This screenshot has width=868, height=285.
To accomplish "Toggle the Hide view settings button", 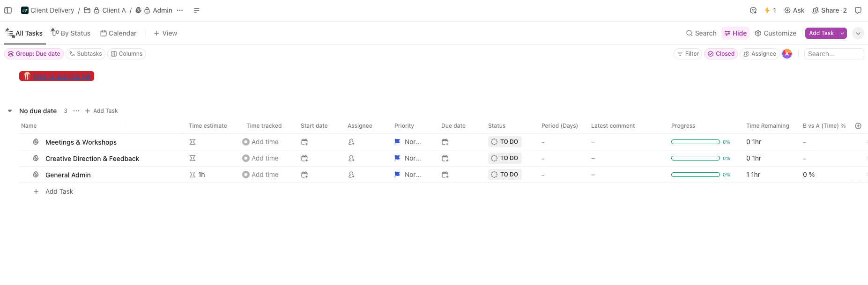I will pos(735,33).
